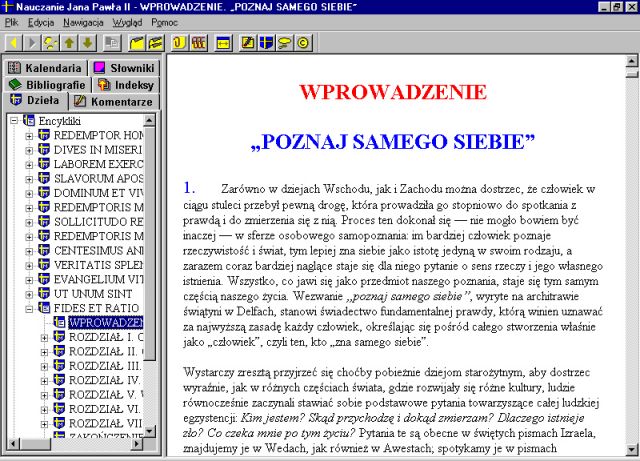Screen dimensions: 640x461
Task: Expand the SOLLICITUDO RE tree node
Action: (x=29, y=223)
